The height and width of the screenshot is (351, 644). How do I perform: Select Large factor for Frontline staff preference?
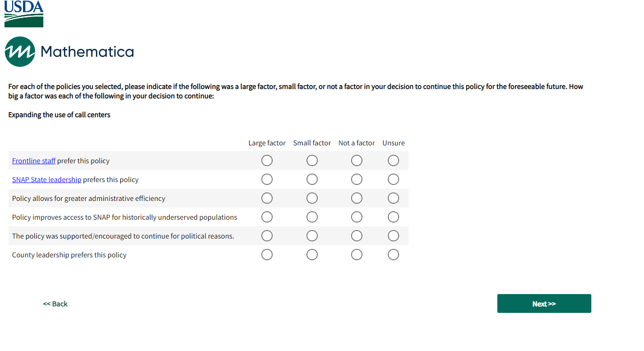267,161
